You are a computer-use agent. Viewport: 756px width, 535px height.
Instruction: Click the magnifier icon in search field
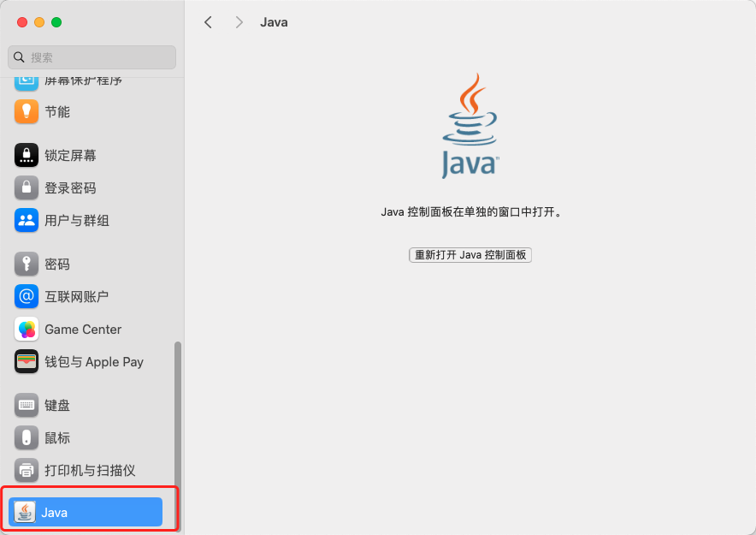[x=19, y=57]
